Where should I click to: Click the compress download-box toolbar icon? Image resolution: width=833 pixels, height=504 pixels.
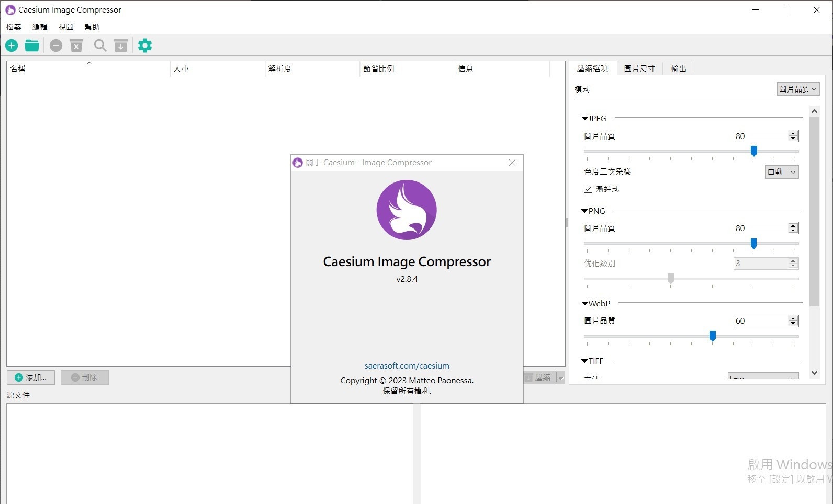click(121, 45)
